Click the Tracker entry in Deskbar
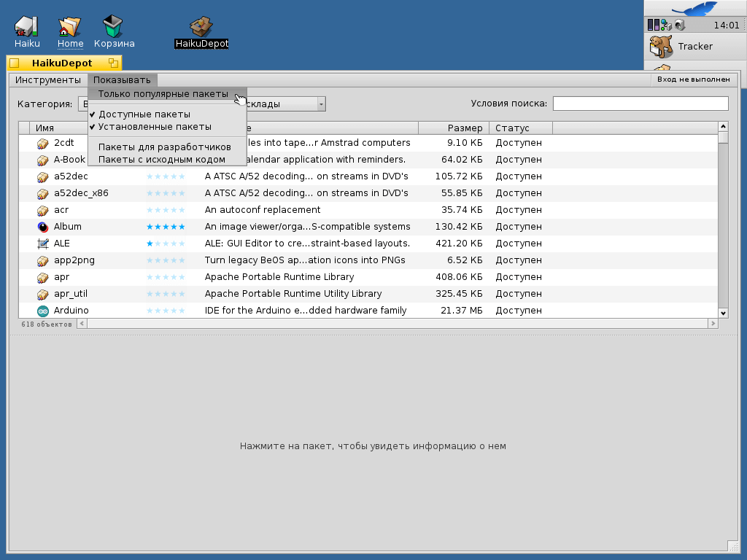 [x=695, y=46]
